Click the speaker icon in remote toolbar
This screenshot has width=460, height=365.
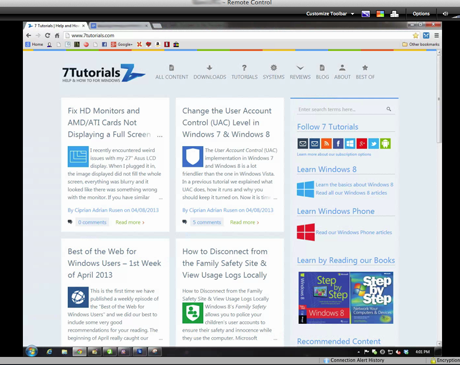[445, 14]
